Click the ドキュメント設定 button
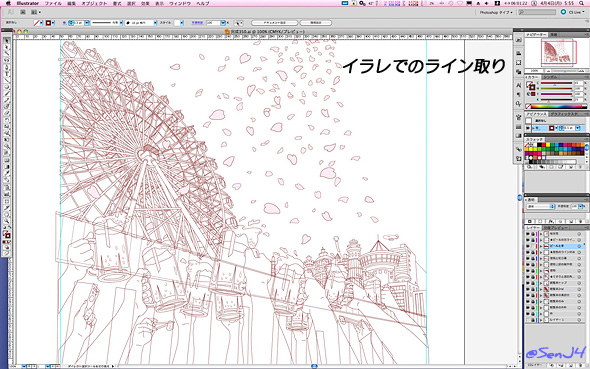The image size is (590, 369). coord(274,23)
